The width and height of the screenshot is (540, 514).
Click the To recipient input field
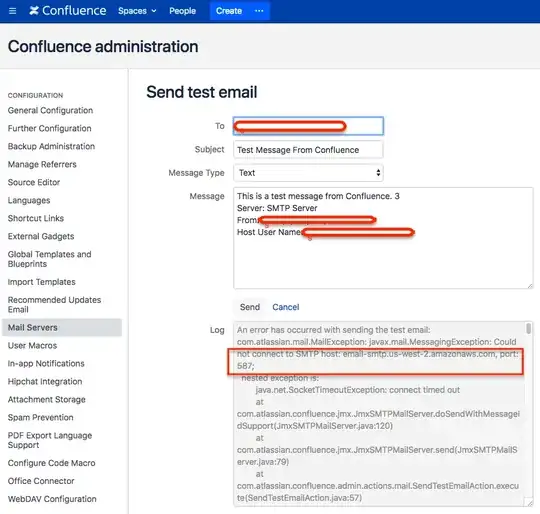click(x=308, y=126)
